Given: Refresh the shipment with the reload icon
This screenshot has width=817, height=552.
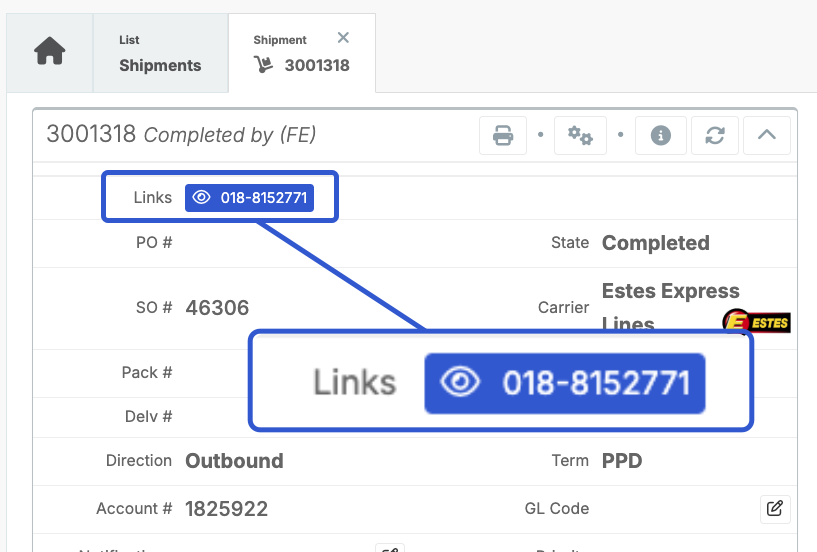Looking at the screenshot, I should [714, 135].
